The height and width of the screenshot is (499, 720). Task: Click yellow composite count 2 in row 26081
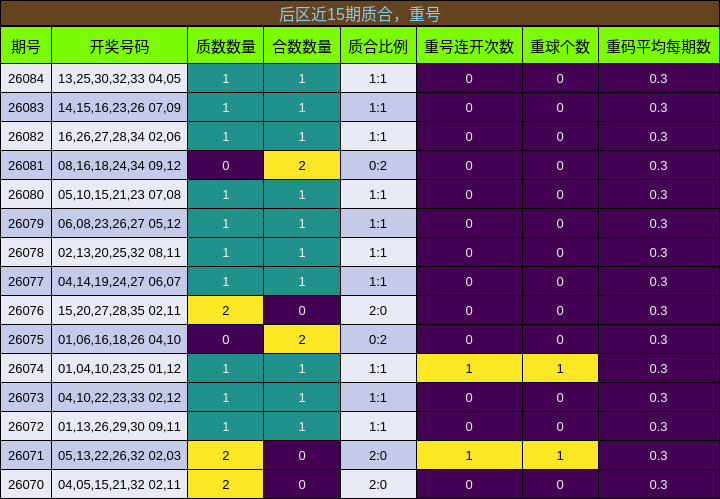tap(302, 165)
